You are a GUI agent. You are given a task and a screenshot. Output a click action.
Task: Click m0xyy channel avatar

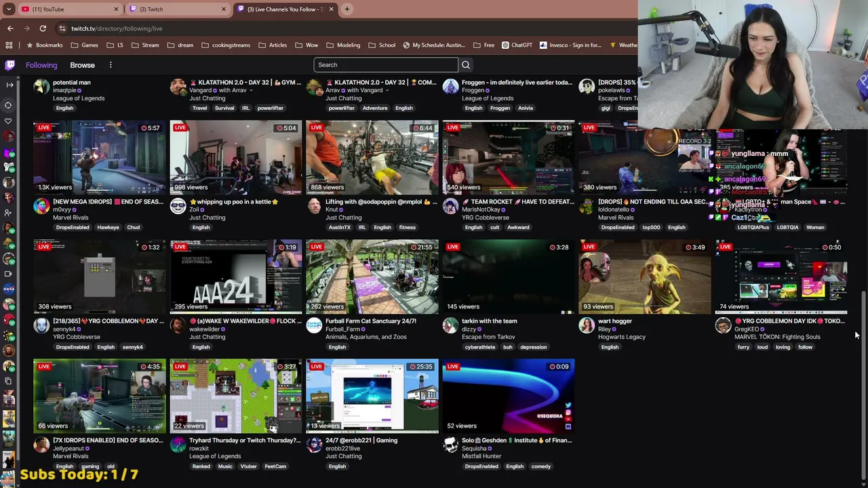[x=42, y=206]
